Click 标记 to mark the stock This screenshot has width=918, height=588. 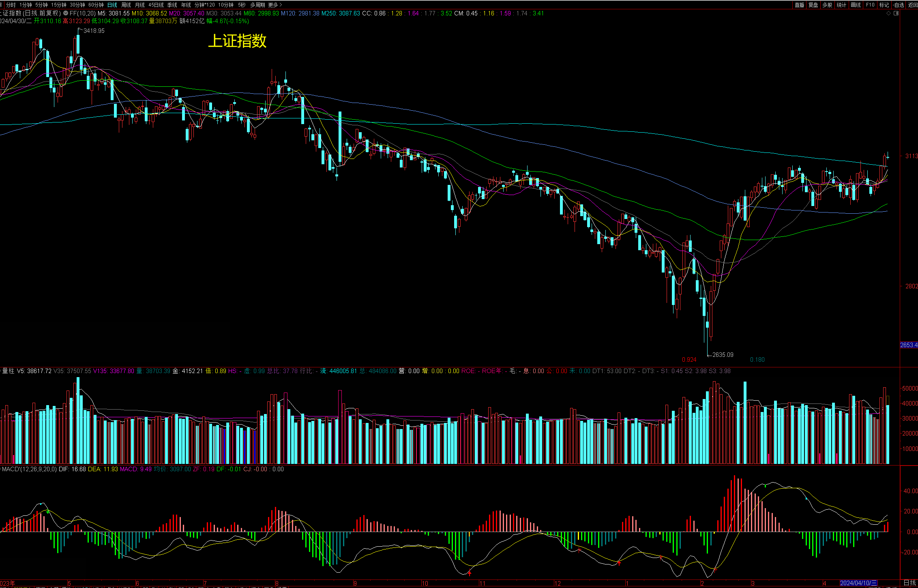tap(884, 5)
